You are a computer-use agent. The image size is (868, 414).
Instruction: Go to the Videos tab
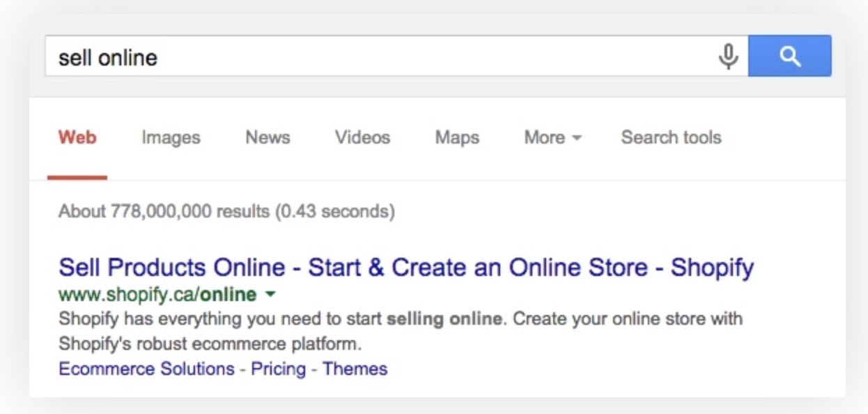(x=362, y=138)
